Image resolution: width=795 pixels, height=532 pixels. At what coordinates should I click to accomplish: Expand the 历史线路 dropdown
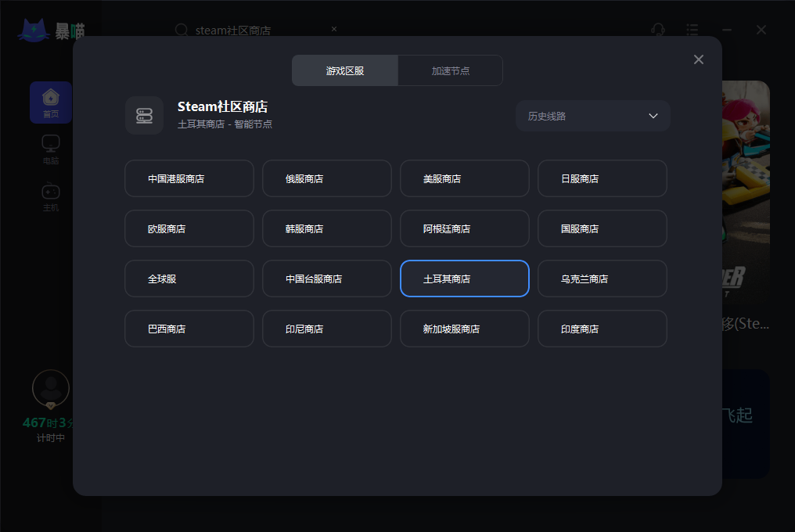pyautogui.click(x=593, y=116)
